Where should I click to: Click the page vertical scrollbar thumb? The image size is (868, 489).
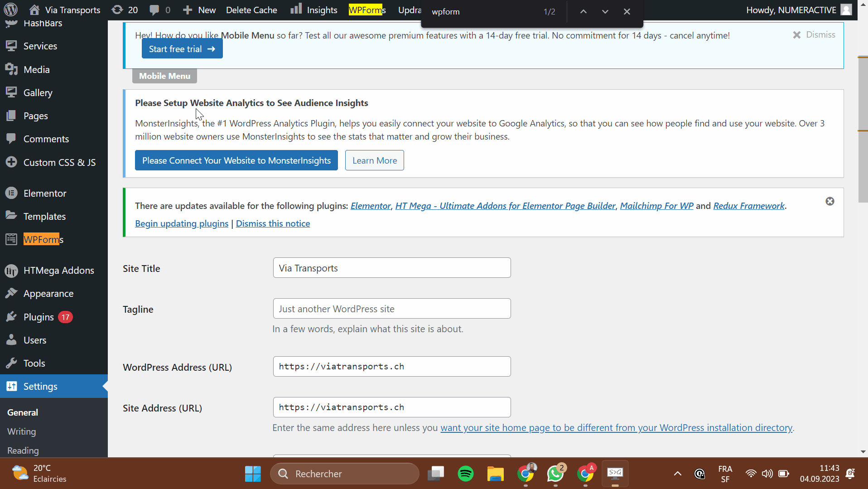pos(863,130)
